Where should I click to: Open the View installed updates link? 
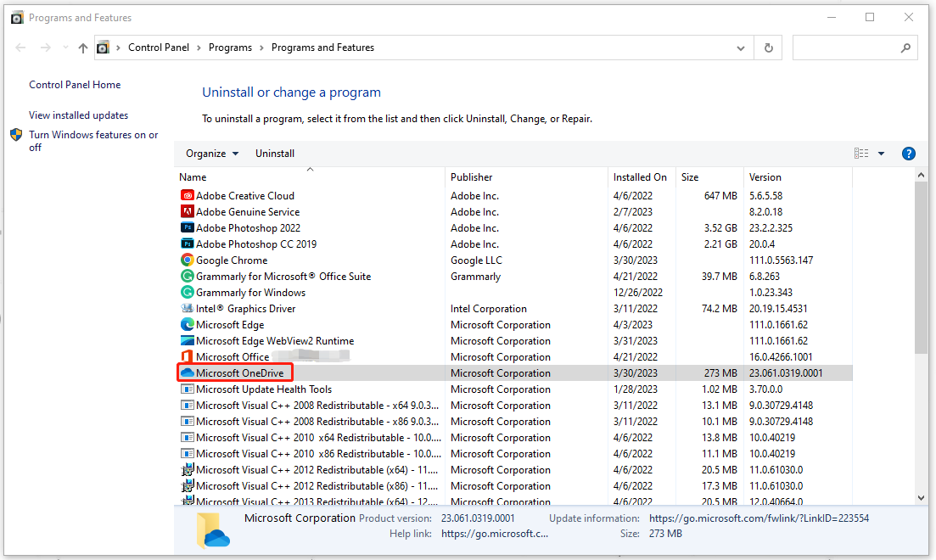click(x=77, y=115)
